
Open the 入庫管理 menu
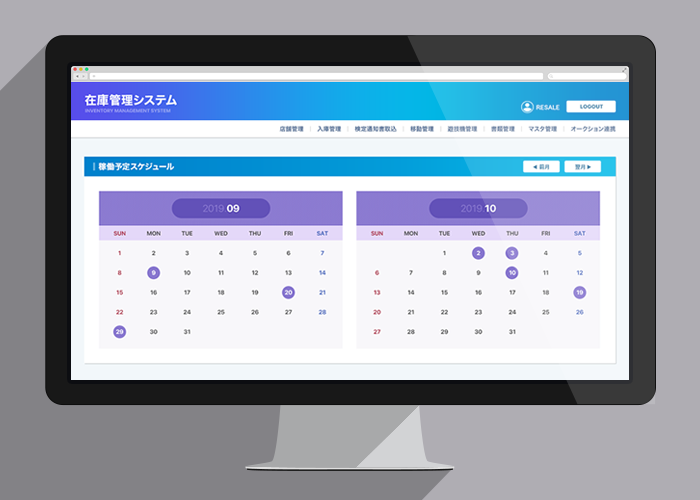click(329, 129)
